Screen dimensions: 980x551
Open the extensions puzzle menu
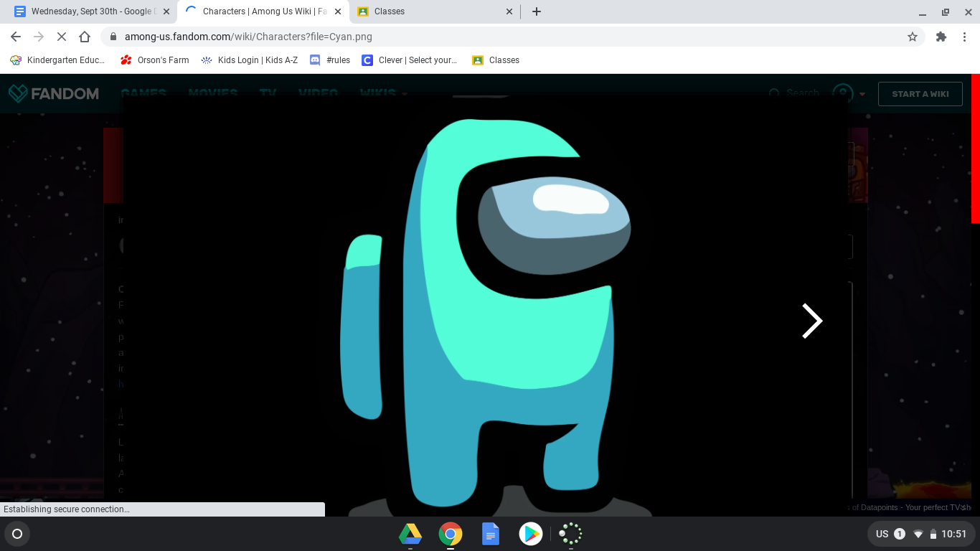pos(941,37)
